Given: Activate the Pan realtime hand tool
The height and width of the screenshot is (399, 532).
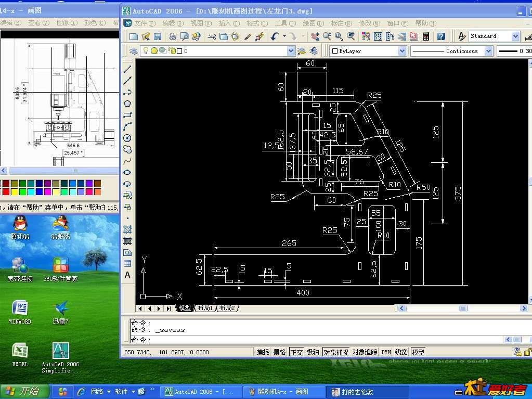Looking at the screenshot, I should coord(315,36).
